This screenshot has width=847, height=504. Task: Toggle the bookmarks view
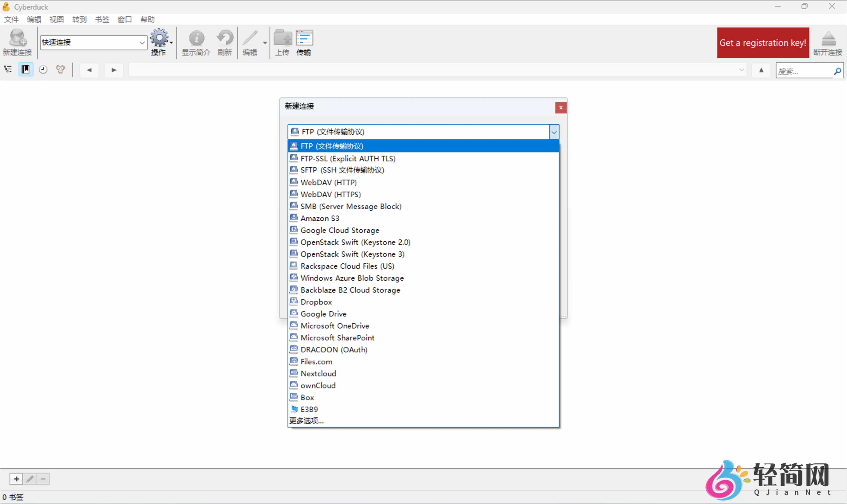[25, 70]
